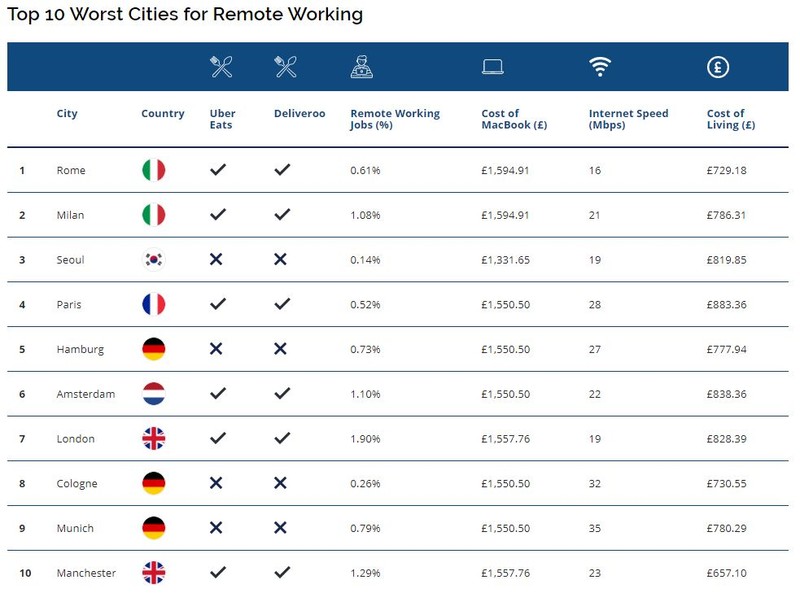Click Manchester's Deliveroo checkmark

pos(282,572)
